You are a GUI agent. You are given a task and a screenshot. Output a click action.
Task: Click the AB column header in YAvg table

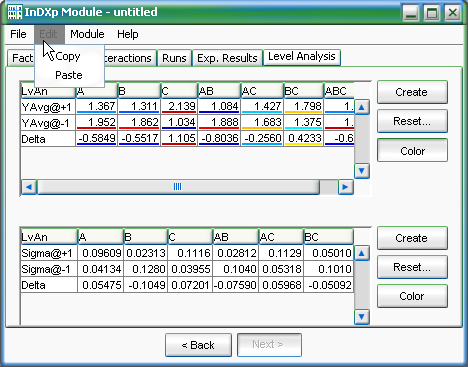tap(219, 91)
